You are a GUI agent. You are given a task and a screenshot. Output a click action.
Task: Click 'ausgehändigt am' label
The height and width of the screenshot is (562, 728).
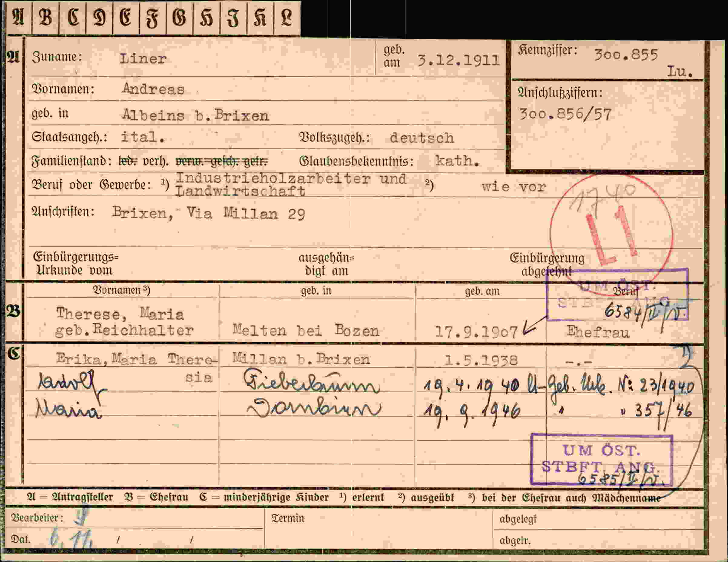tap(326, 264)
